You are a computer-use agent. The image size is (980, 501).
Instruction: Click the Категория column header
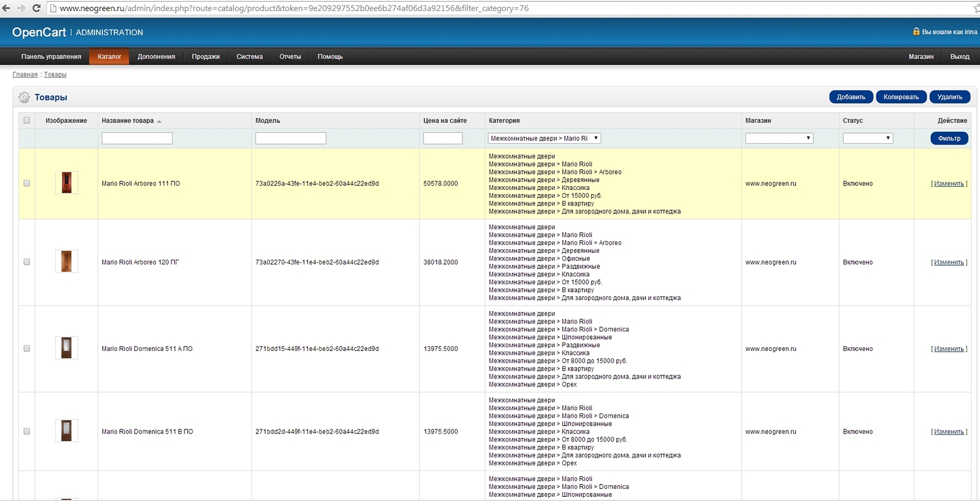point(504,121)
